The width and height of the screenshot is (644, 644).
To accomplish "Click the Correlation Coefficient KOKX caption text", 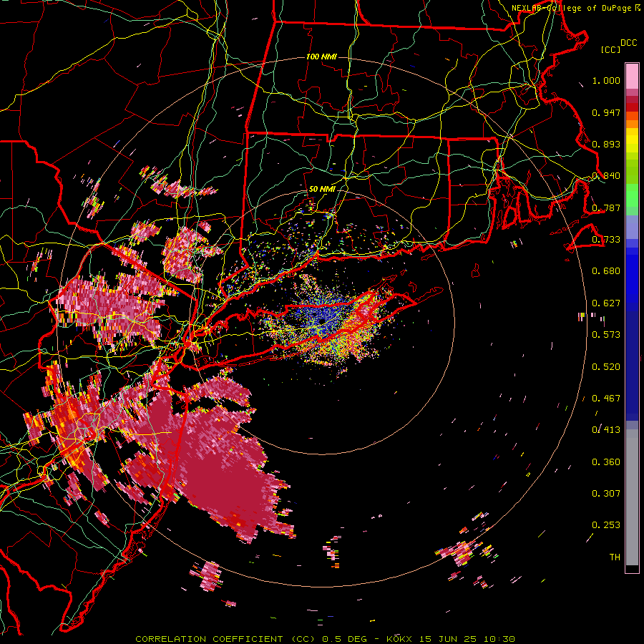I will pyautogui.click(x=325, y=639).
